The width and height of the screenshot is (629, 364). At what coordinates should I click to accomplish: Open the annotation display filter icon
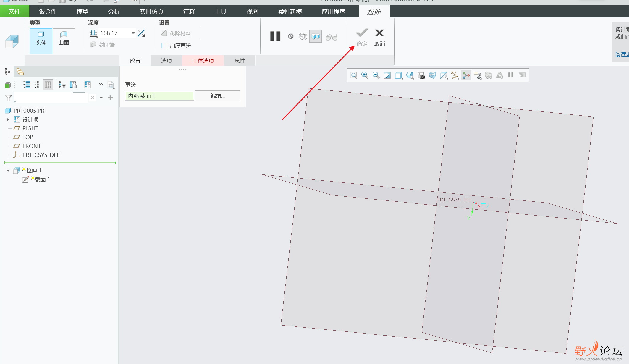(x=477, y=75)
